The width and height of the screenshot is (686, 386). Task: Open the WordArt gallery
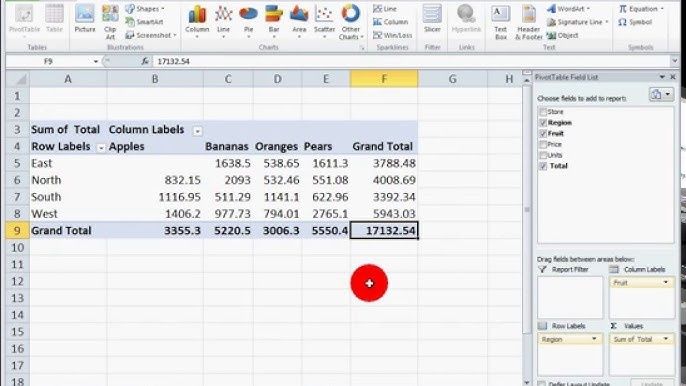[x=568, y=9]
